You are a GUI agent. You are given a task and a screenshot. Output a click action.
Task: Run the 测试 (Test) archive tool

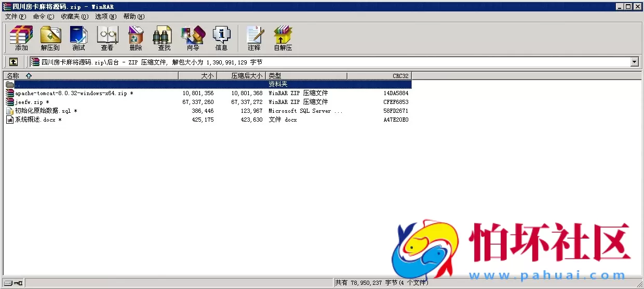click(78, 38)
